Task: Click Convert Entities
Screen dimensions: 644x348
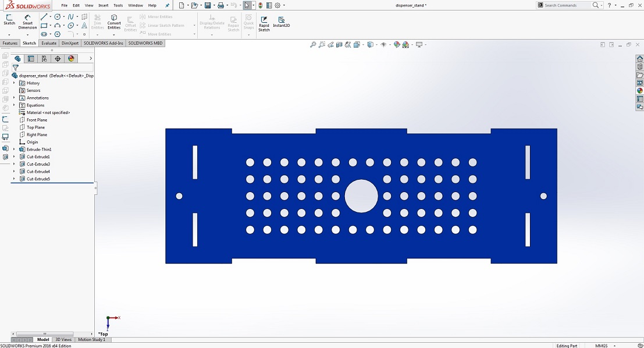Action: (114, 22)
